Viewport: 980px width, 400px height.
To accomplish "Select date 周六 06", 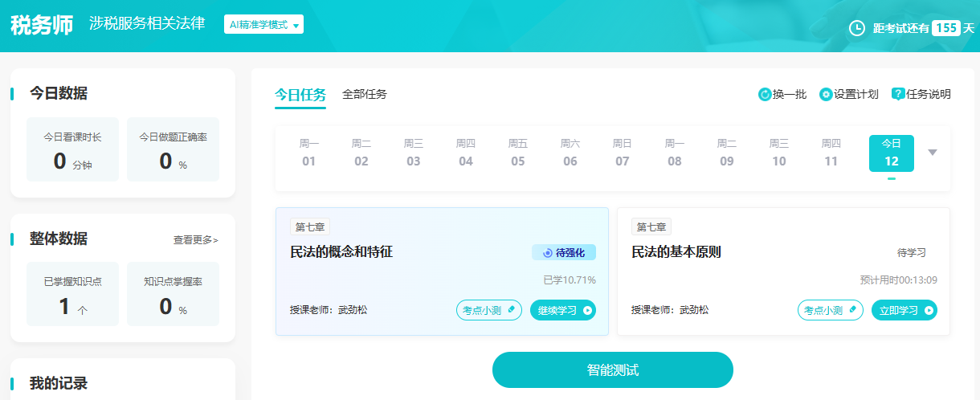I will coord(570,153).
